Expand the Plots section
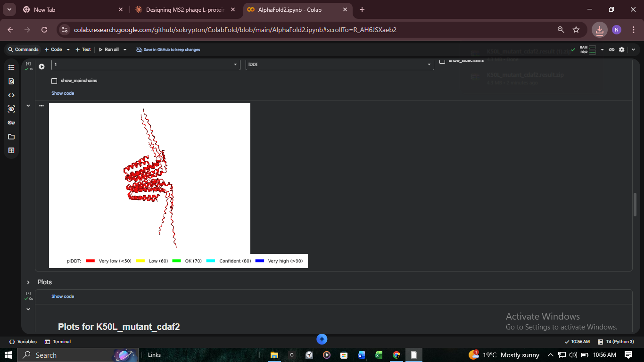The image size is (644, 362). [x=28, y=282]
